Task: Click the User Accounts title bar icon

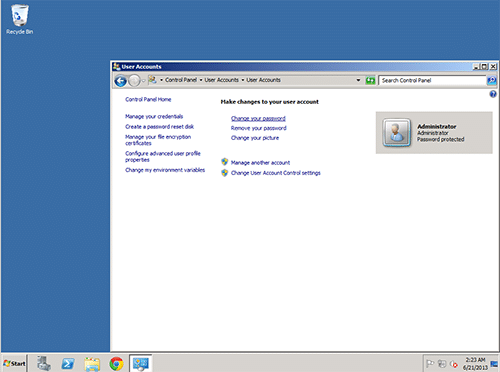Action: (x=116, y=66)
